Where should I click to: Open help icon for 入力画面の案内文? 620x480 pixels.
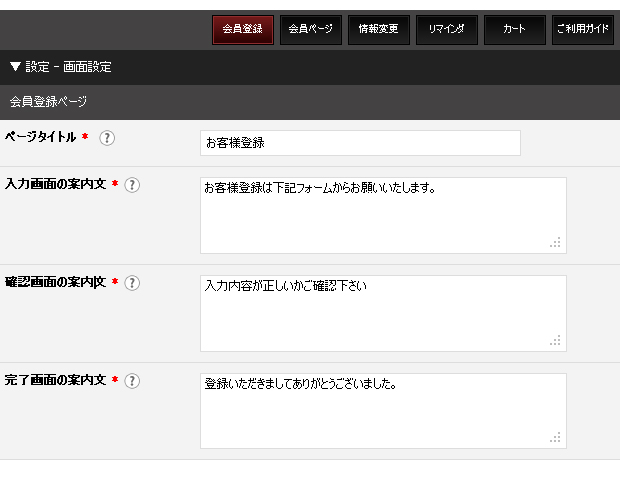(132, 185)
